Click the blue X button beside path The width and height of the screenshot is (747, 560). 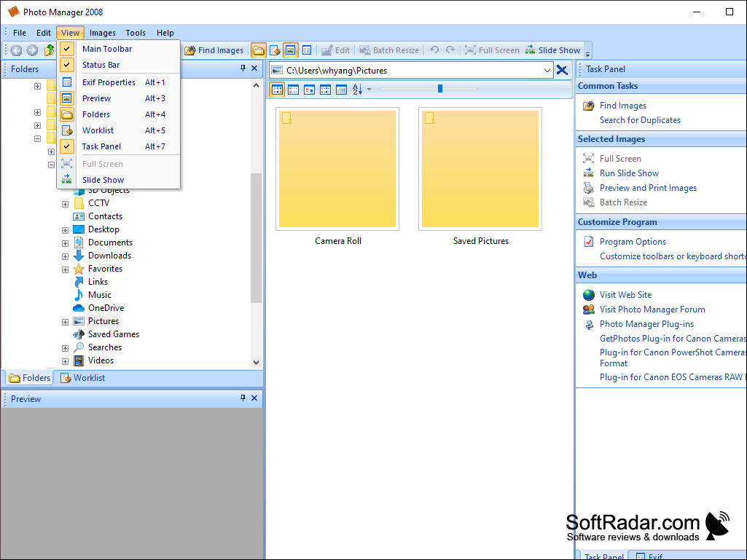(x=562, y=71)
